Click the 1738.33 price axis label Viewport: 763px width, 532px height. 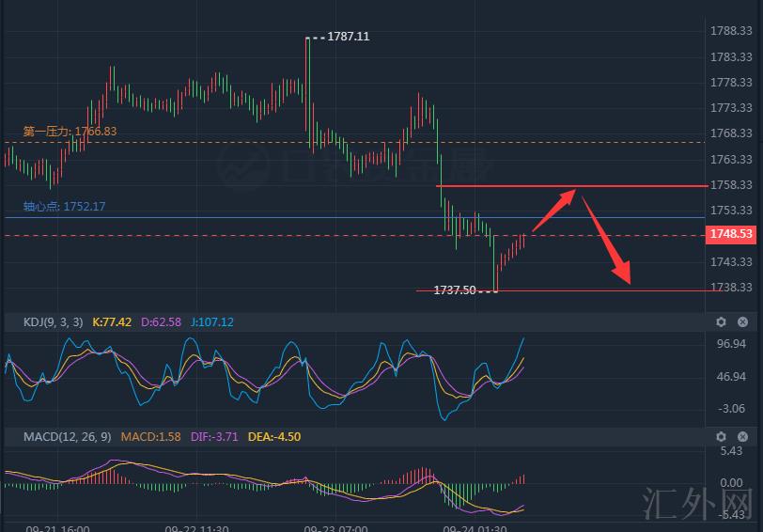[x=731, y=288]
